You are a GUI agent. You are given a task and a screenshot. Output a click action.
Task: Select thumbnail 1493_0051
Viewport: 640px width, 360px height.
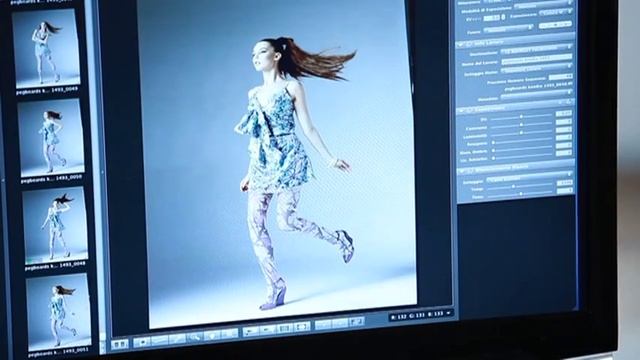(x=59, y=313)
